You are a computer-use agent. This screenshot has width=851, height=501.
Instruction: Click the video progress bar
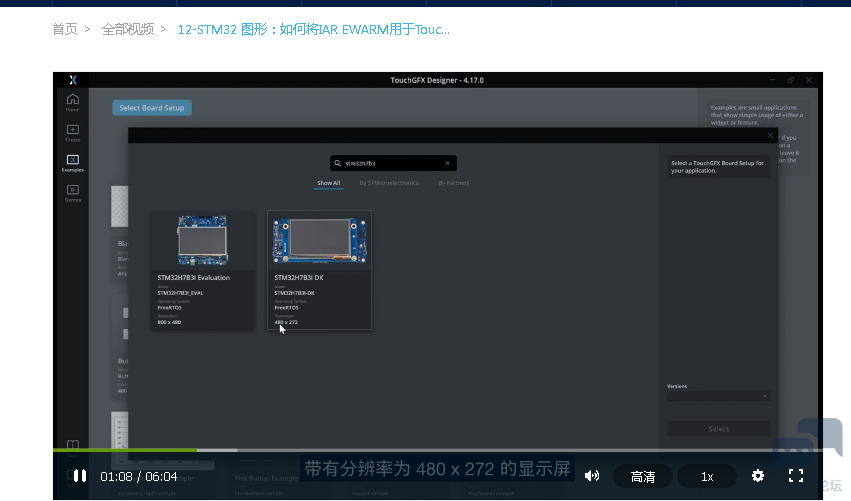[437, 450]
